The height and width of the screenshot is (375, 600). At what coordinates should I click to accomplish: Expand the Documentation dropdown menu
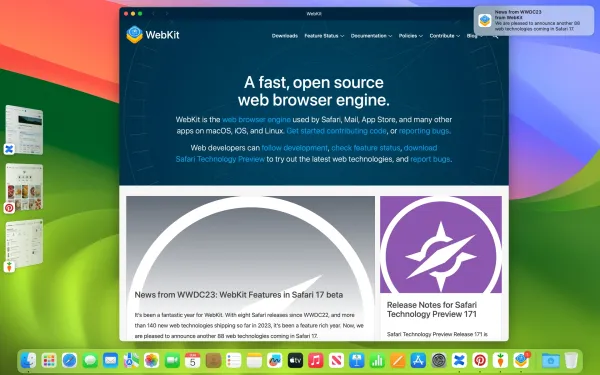pyautogui.click(x=371, y=36)
